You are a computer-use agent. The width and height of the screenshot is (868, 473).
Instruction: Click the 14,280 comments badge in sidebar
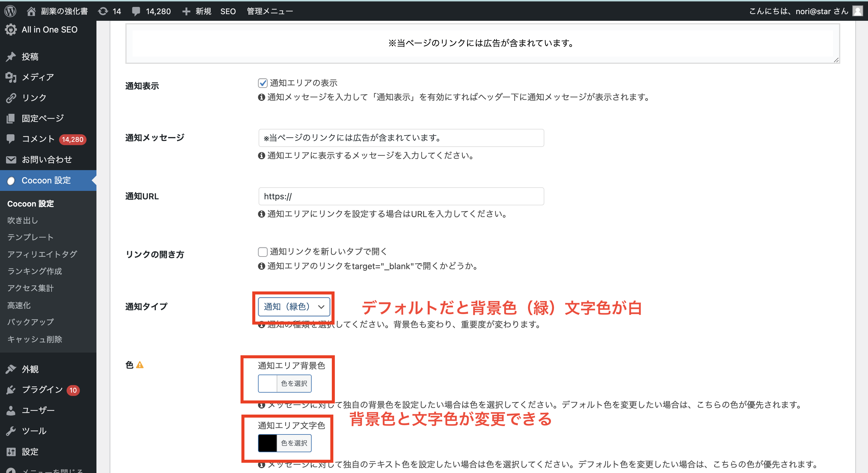pos(72,139)
